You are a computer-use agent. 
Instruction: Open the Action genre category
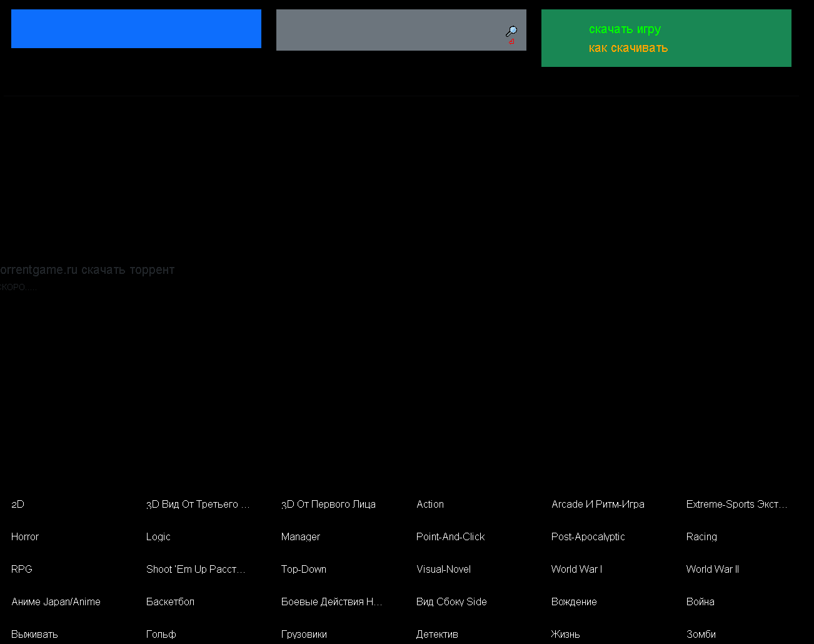click(x=430, y=505)
